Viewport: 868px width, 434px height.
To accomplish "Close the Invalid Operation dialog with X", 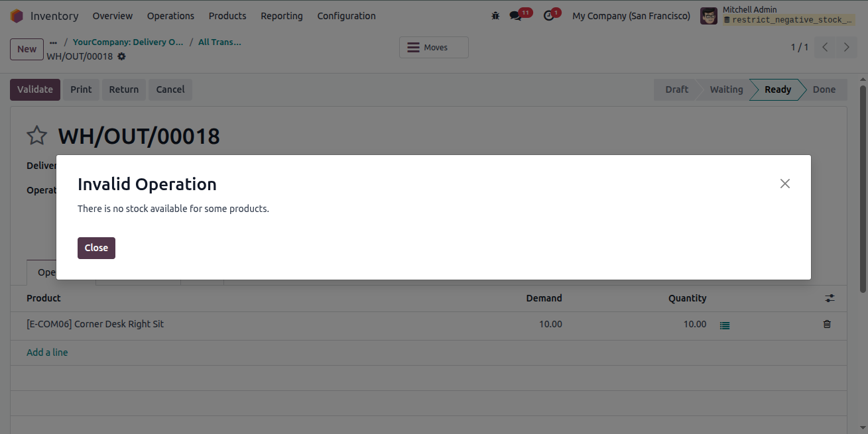I will 785,184.
